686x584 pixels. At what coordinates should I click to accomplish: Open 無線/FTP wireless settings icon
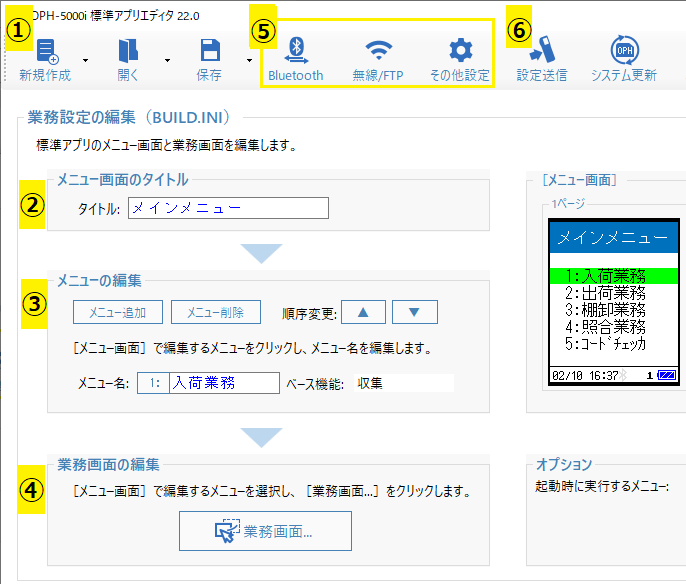tap(378, 50)
